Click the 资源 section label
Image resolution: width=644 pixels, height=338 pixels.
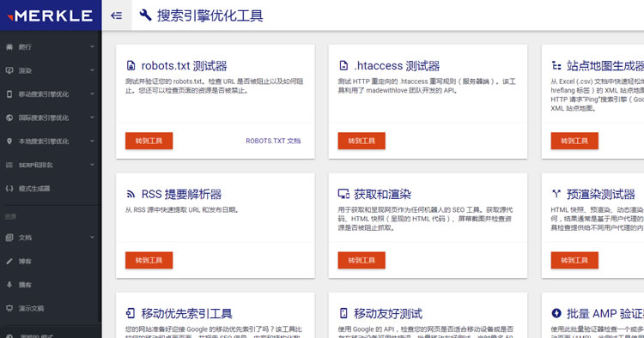point(10,216)
